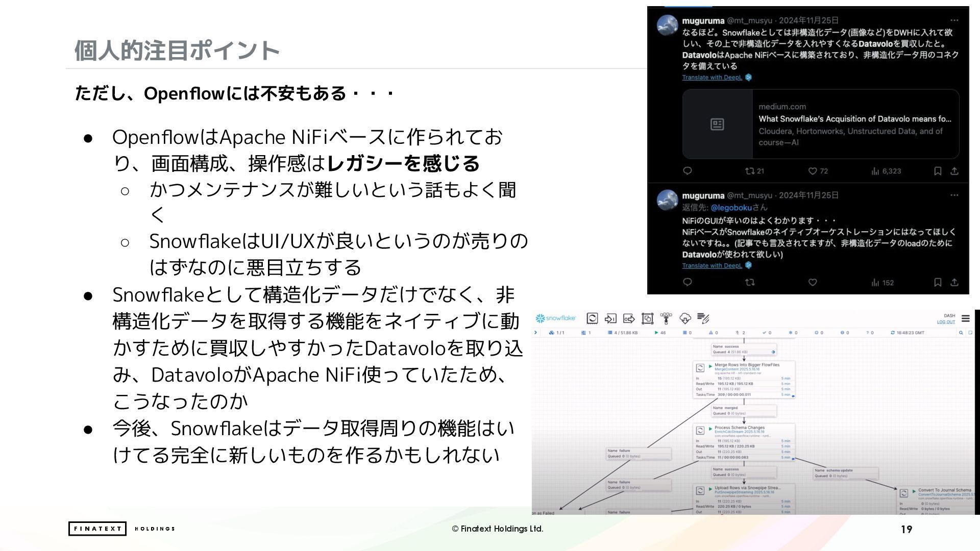This screenshot has width=980, height=551.
Task: Click the Label toolbar icon
Action: [703, 318]
